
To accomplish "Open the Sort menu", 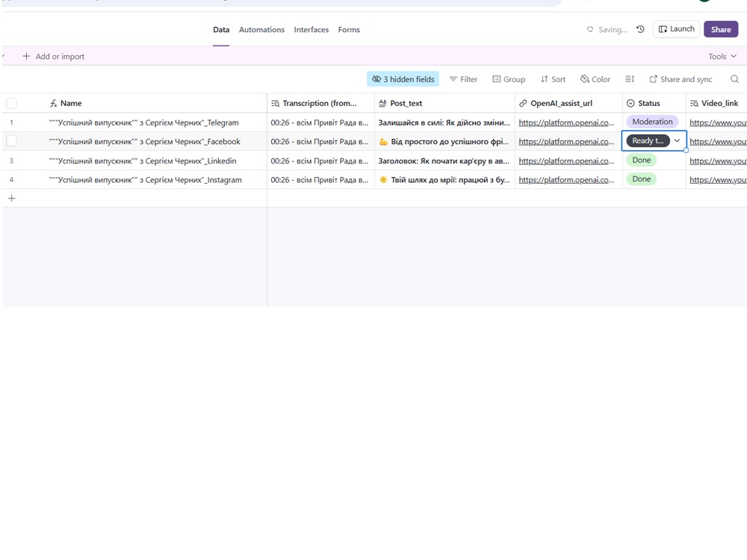I will (553, 79).
